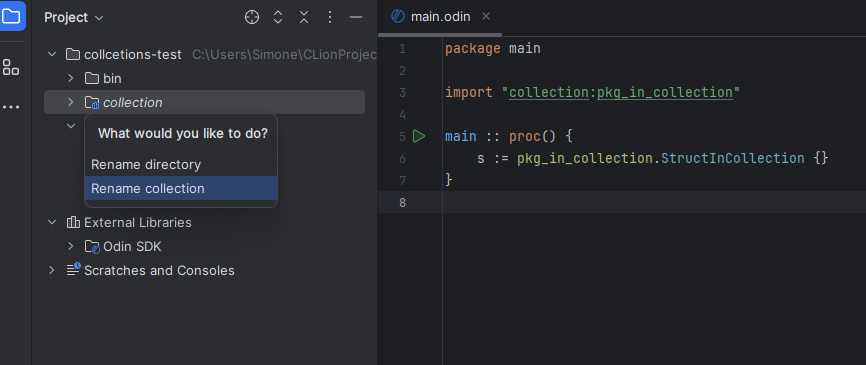The width and height of the screenshot is (866, 365).
Task: Click the Expand Selected up-down arrows icon
Action: tap(278, 17)
